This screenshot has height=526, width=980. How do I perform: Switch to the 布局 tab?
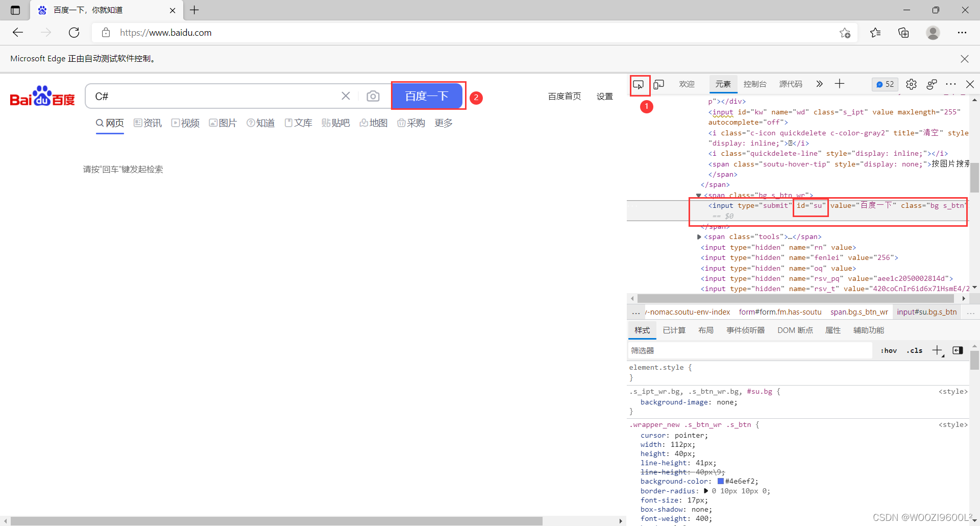[706, 330]
